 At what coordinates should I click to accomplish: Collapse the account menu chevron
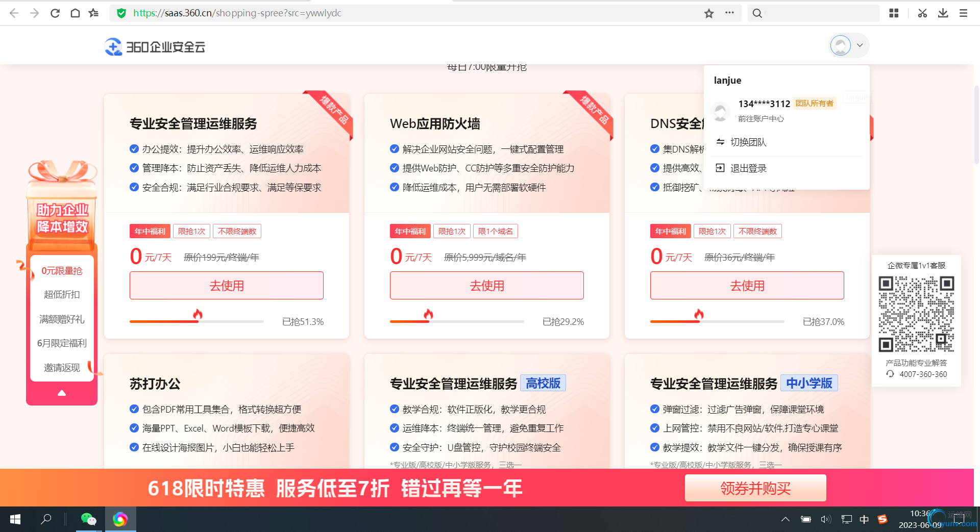point(860,45)
